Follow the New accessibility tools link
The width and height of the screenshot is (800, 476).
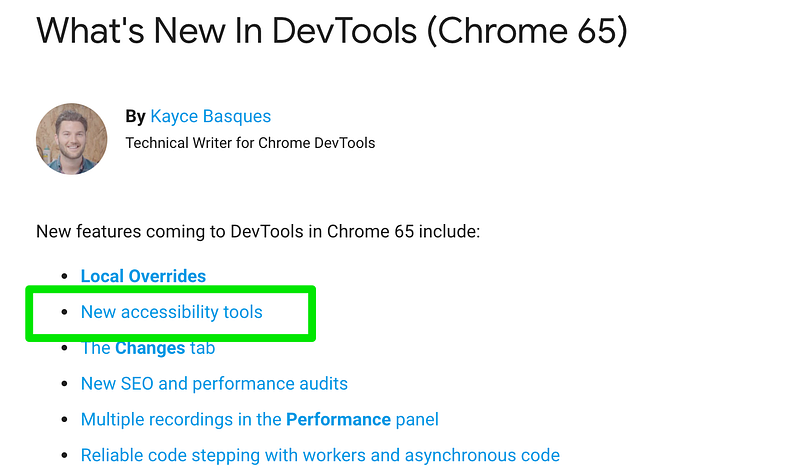tap(171, 312)
